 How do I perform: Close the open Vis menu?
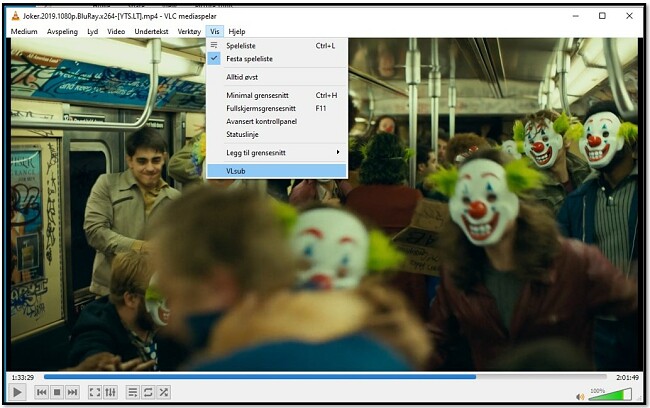coord(215,32)
